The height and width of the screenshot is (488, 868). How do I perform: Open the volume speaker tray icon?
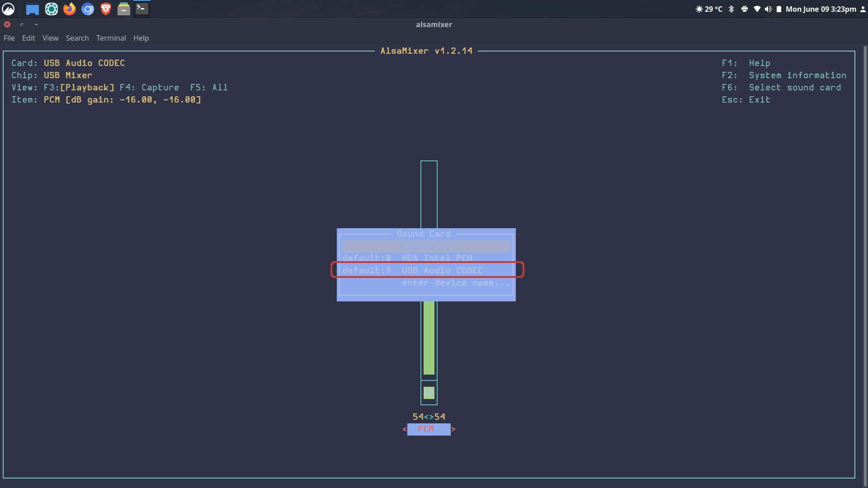coord(768,9)
